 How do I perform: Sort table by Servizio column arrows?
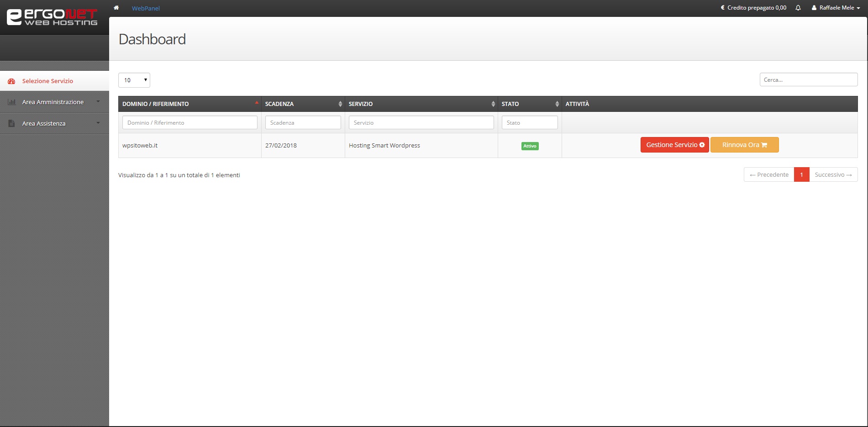(x=493, y=104)
